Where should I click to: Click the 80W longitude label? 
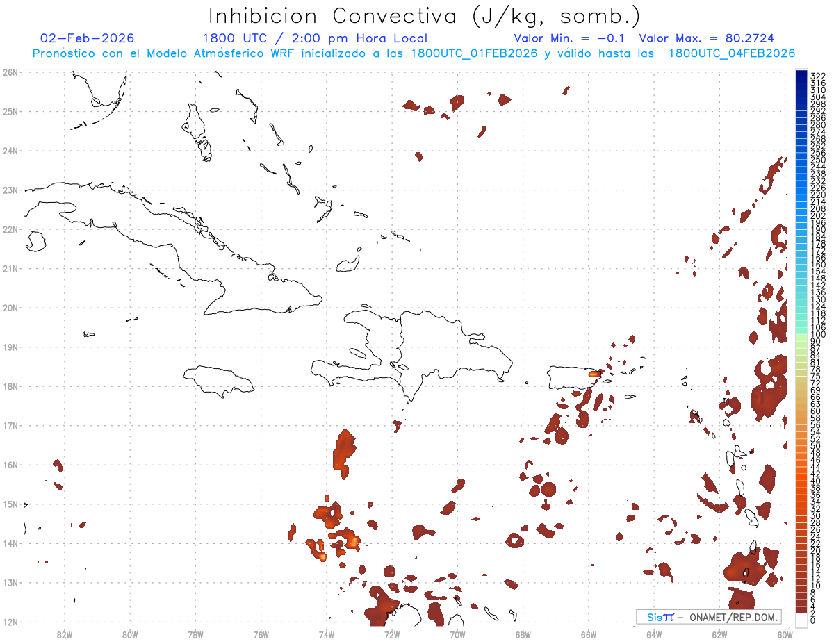tap(130, 634)
